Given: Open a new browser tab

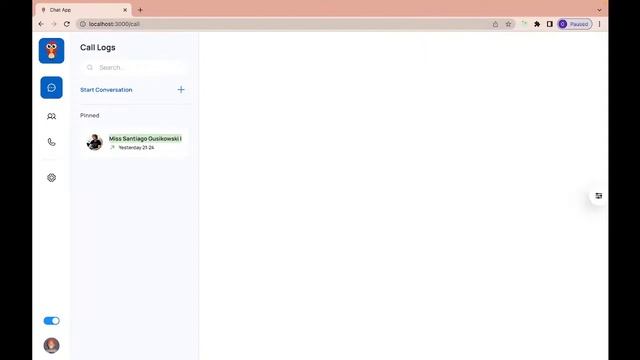Looking at the screenshot, I should (140, 10).
